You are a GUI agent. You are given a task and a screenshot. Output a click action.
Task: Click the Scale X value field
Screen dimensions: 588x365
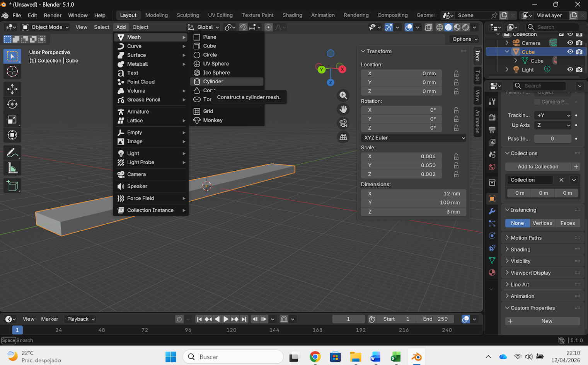coord(401,156)
